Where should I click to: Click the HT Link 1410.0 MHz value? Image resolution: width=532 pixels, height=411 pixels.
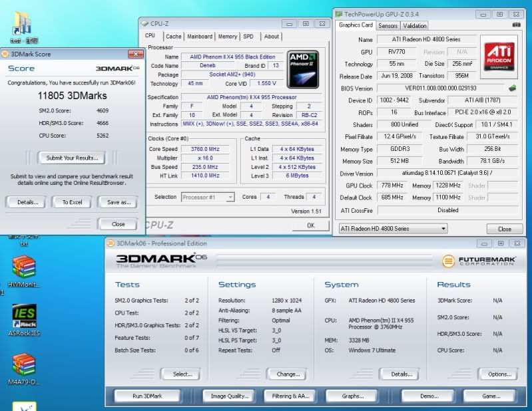click(205, 176)
